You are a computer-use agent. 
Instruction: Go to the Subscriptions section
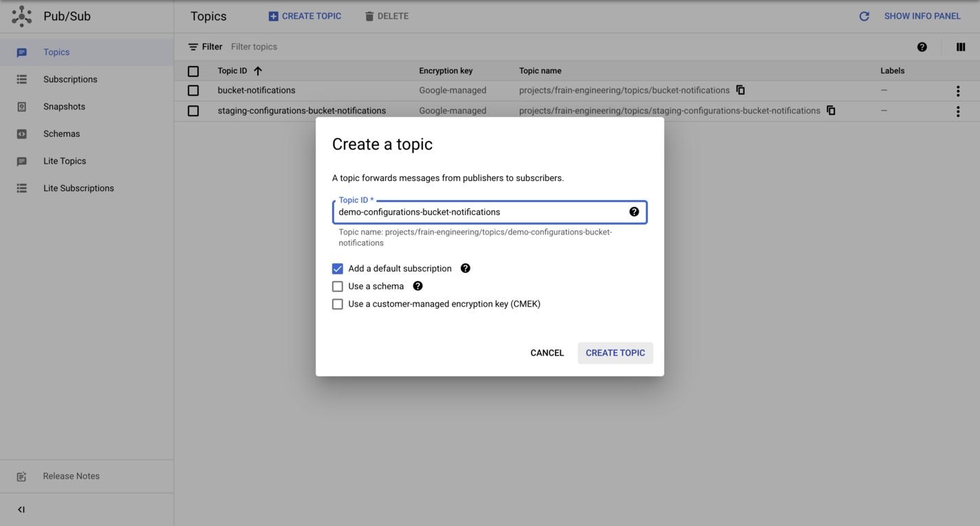70,79
